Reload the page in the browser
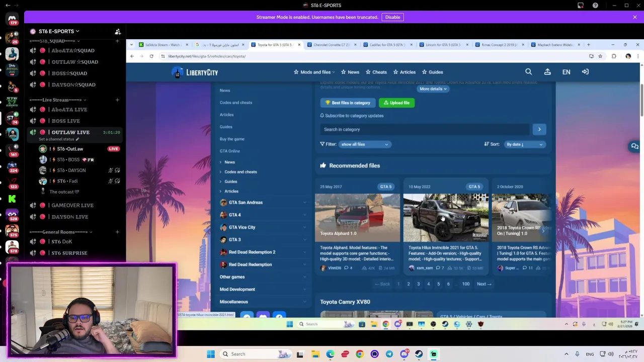The image size is (644, 362). point(151,56)
